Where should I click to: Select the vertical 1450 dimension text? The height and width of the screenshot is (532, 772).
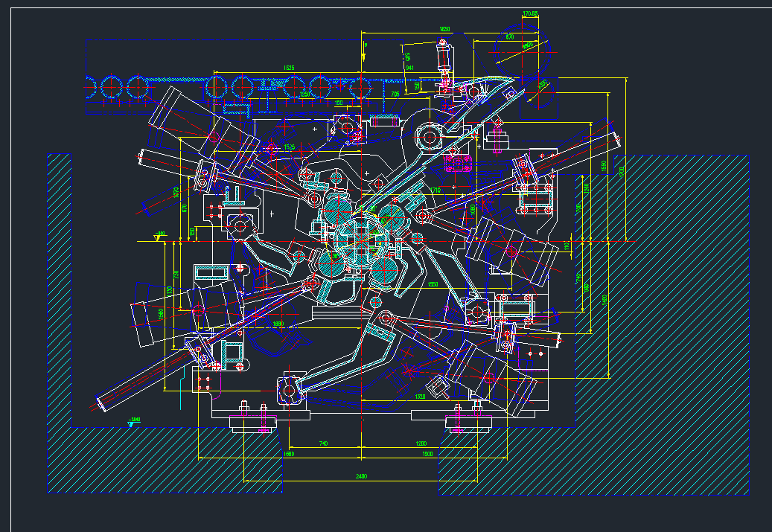click(x=604, y=300)
